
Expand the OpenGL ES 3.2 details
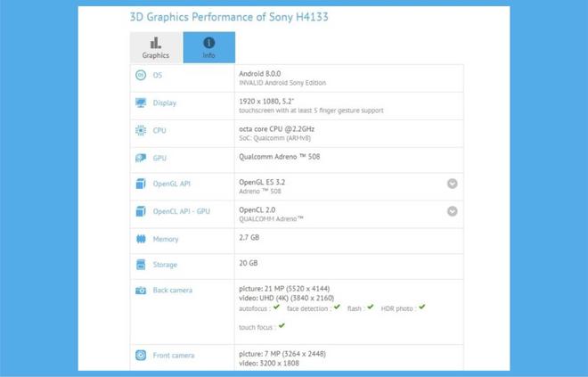pos(453,184)
